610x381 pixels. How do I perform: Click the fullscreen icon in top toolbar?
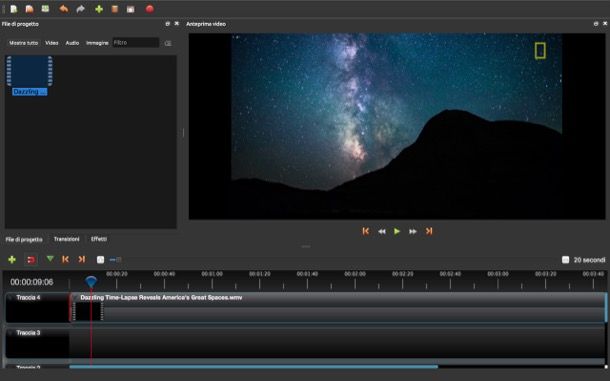(131, 9)
